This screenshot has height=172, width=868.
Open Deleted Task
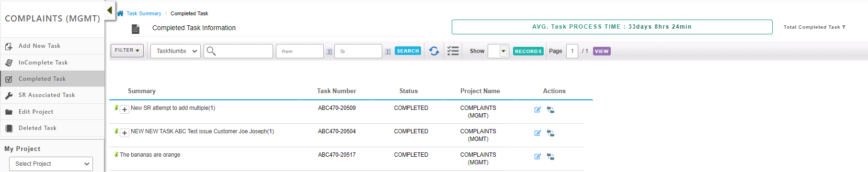(52, 128)
